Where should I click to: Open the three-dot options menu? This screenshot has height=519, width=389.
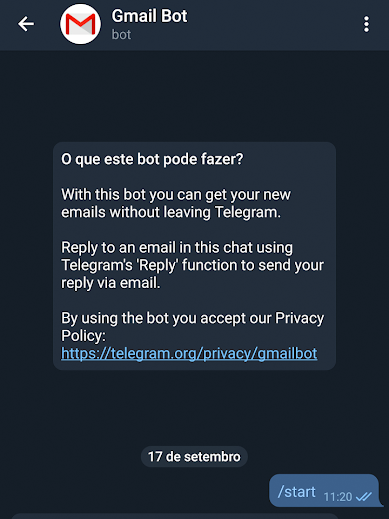366,24
